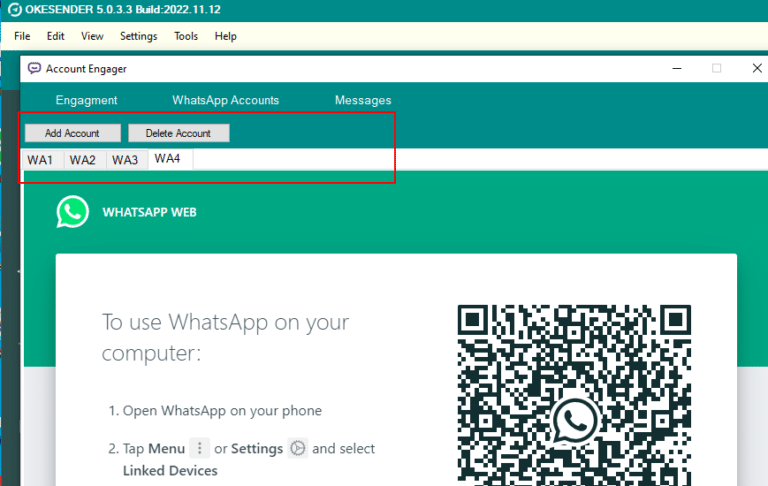Screen dimensions: 768x486
Task: Maximize the Account Engager window
Action: click(x=716, y=68)
